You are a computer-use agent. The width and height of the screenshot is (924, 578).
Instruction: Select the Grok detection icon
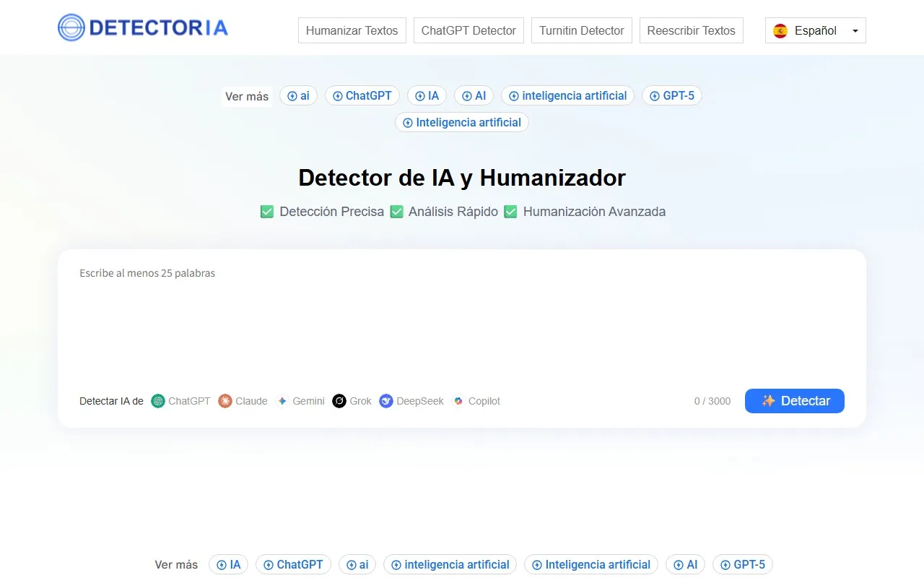[339, 401]
